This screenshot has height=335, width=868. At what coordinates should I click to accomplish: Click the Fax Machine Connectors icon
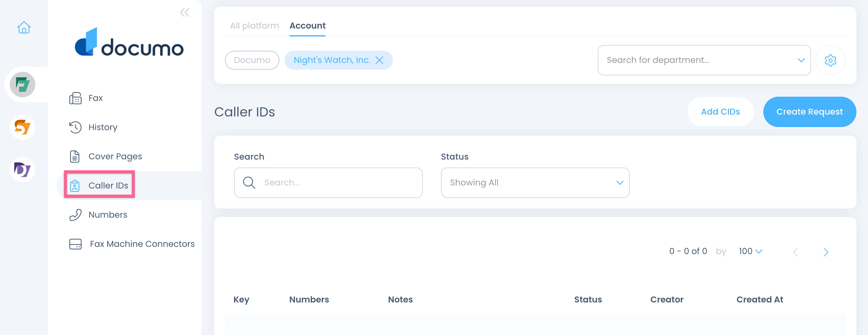[x=75, y=244]
